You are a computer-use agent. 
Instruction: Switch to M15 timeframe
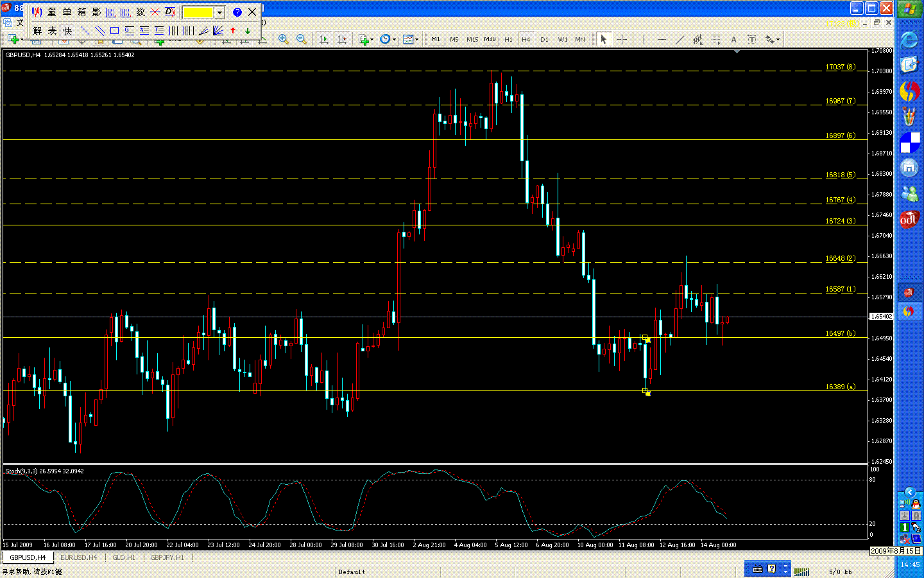click(472, 39)
